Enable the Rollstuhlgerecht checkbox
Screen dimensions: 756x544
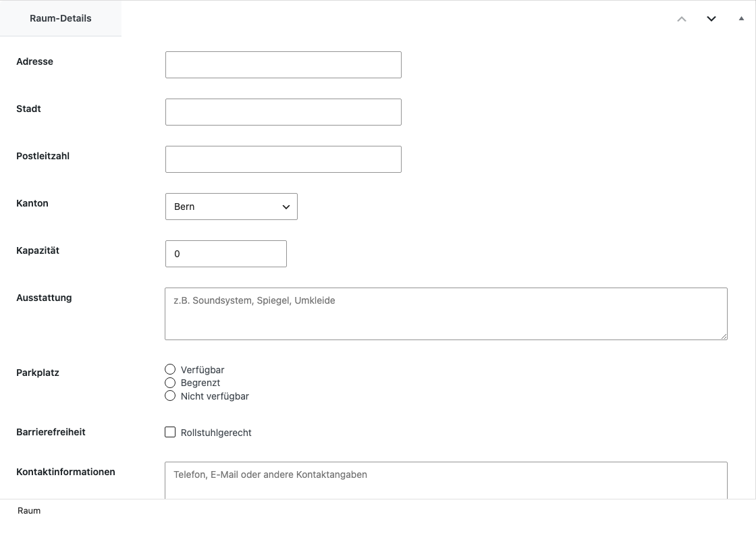[x=170, y=432]
